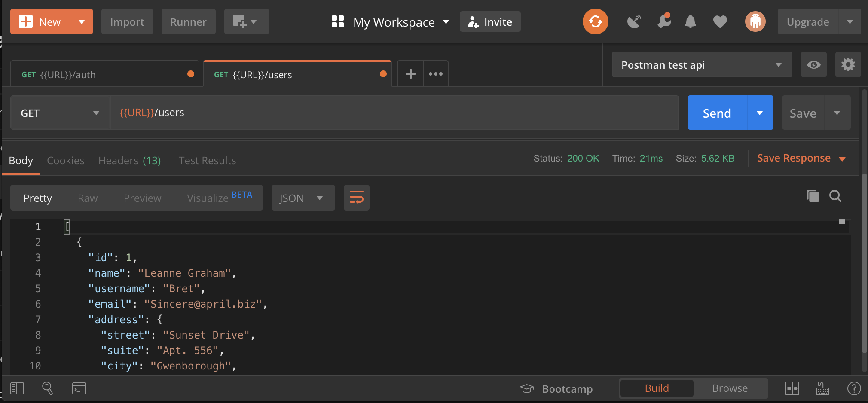
Task: Open the tab options ellipsis menu
Action: [x=436, y=74]
